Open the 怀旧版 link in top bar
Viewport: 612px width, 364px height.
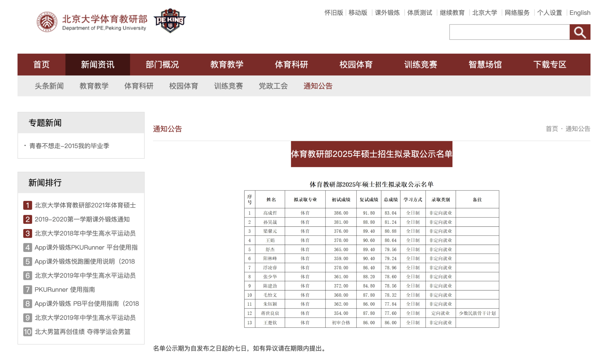click(334, 13)
